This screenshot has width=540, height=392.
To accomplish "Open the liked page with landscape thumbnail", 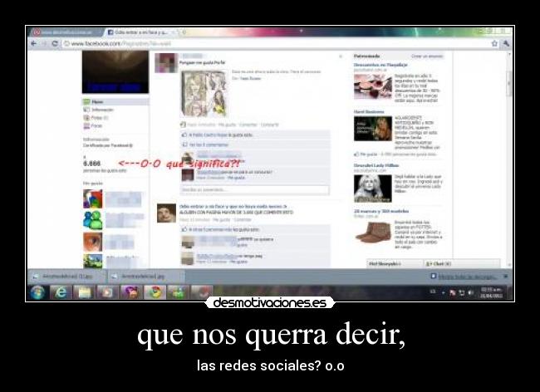I will click(x=93, y=262).
